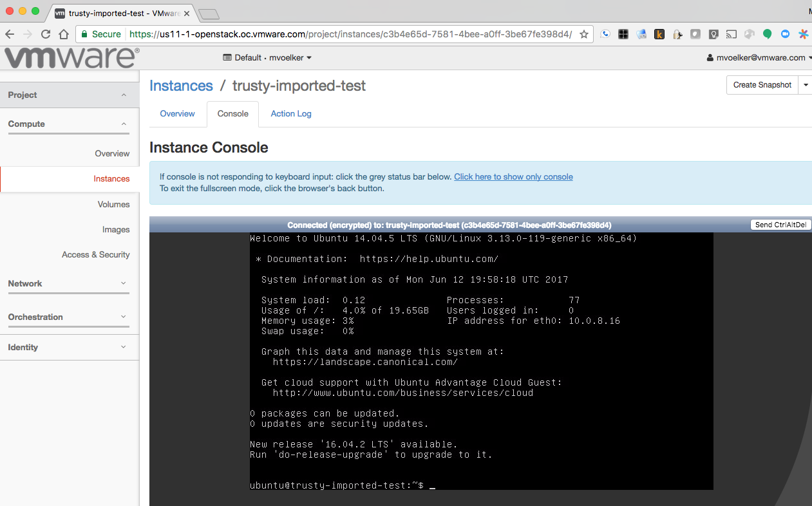Switch to the Action Log tab
Image resolution: width=812 pixels, height=506 pixels.
(291, 114)
